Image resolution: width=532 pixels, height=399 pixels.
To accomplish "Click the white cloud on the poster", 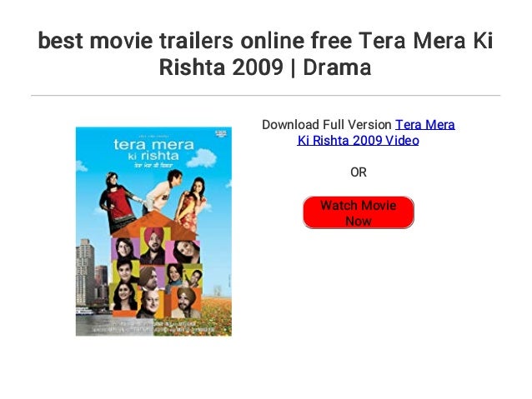I will point(203,158).
